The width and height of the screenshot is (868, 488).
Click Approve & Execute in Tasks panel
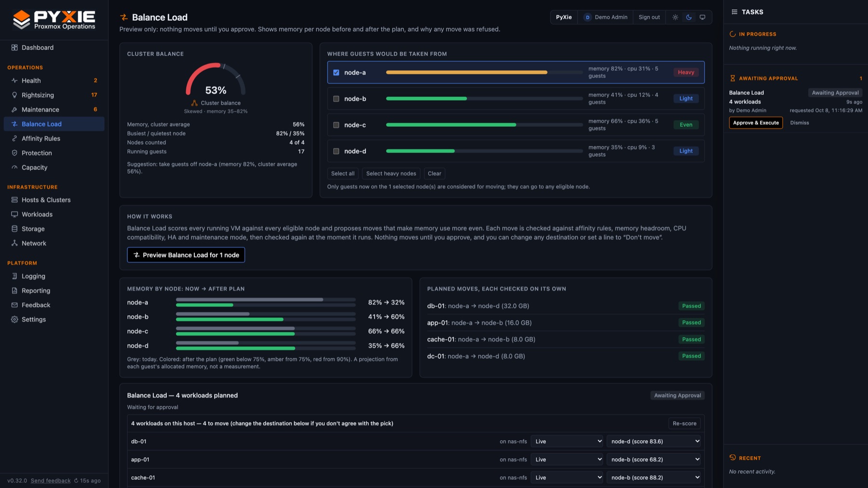[x=756, y=123]
